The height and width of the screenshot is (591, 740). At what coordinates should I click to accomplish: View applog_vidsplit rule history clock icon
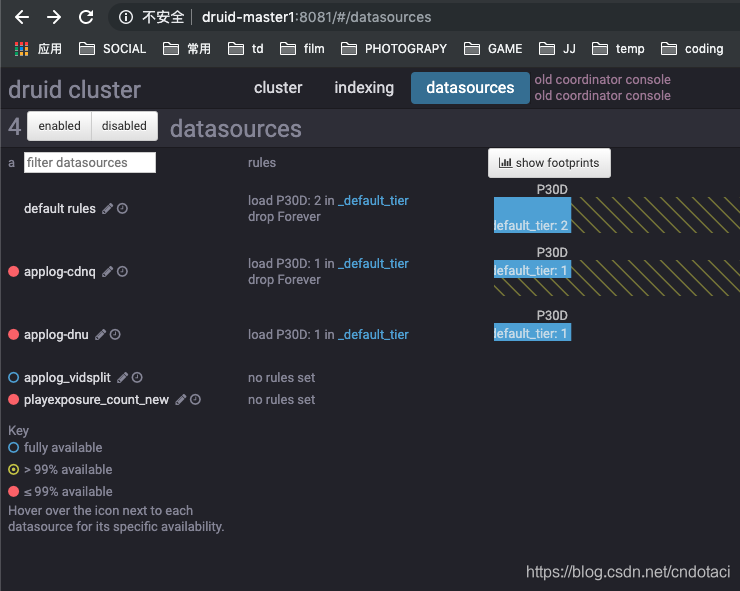137,378
